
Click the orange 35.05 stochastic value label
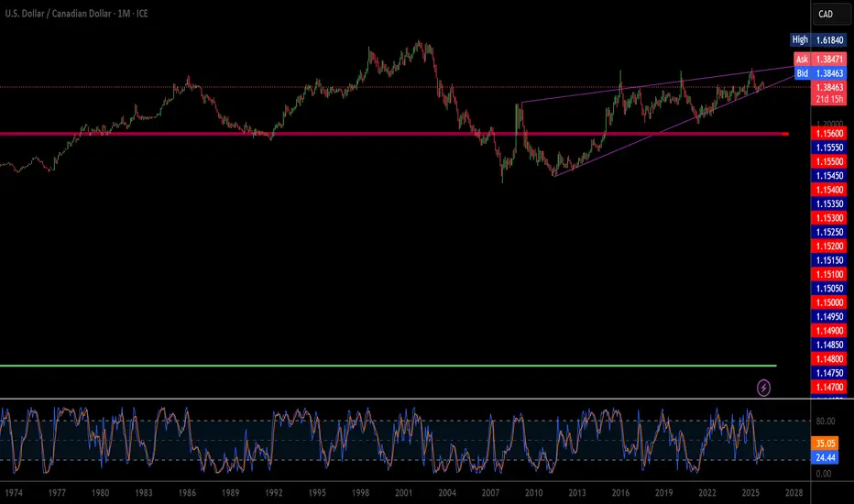826,444
